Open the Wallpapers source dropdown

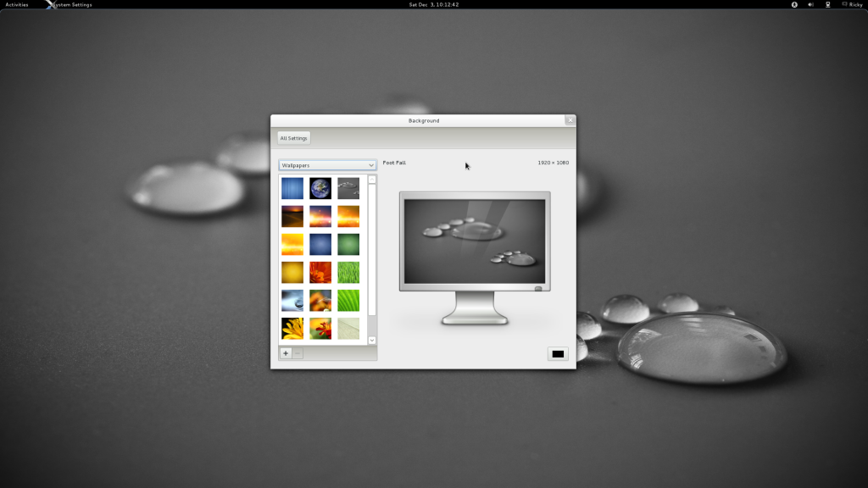point(327,165)
